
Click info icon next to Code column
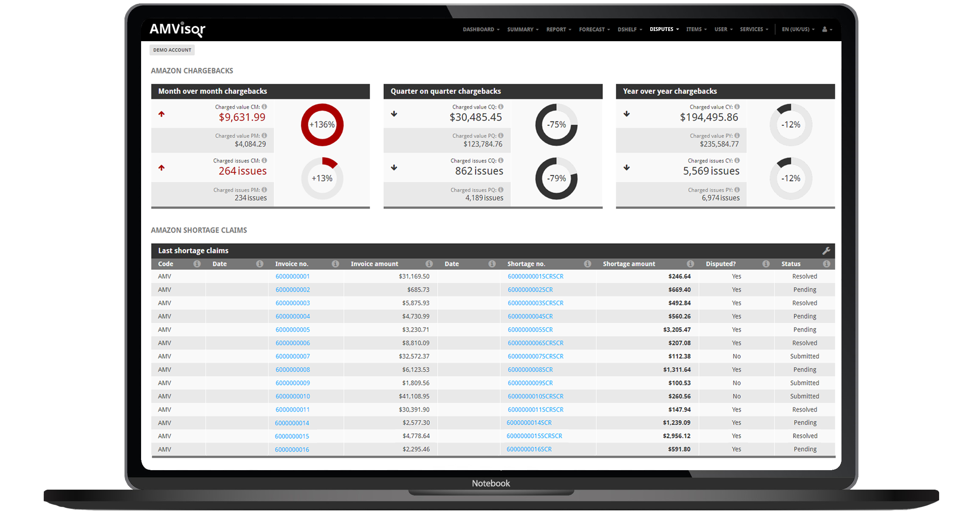click(x=197, y=264)
